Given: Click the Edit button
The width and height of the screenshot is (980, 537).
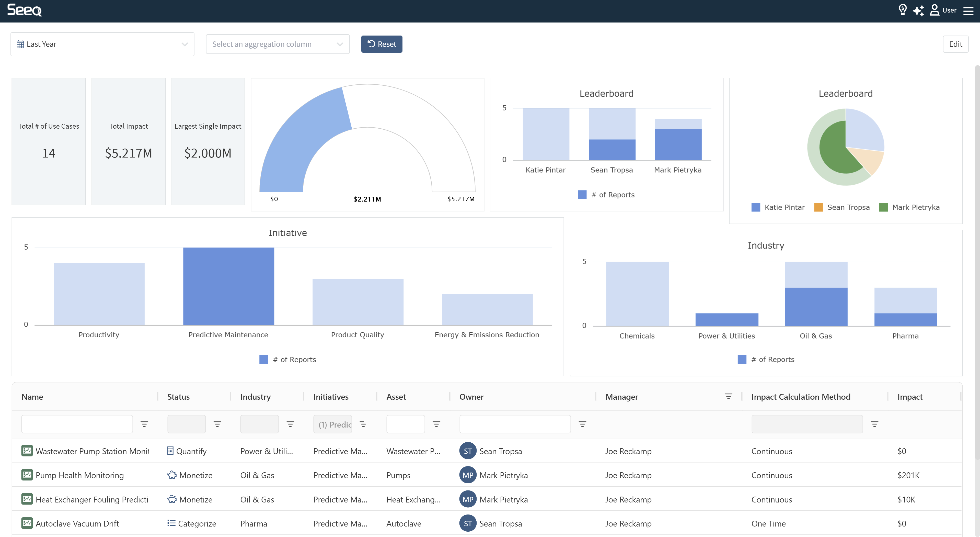Looking at the screenshot, I should (955, 44).
